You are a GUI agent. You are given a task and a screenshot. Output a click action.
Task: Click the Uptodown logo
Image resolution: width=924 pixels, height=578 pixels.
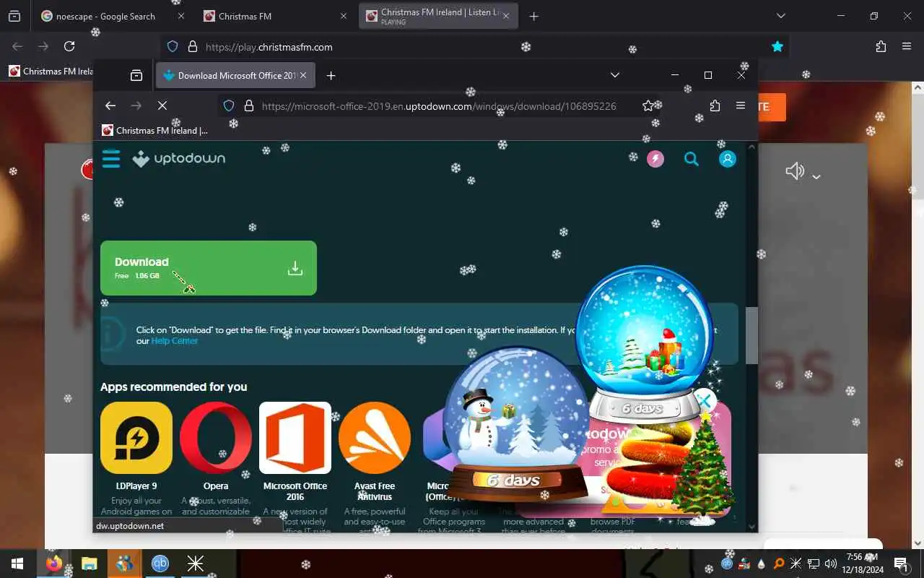click(x=179, y=158)
